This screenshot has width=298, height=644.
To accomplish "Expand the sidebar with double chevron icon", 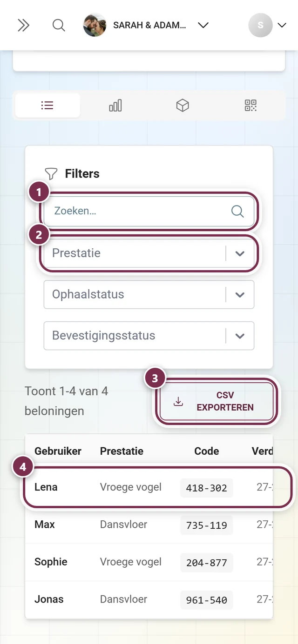I will 23,25.
